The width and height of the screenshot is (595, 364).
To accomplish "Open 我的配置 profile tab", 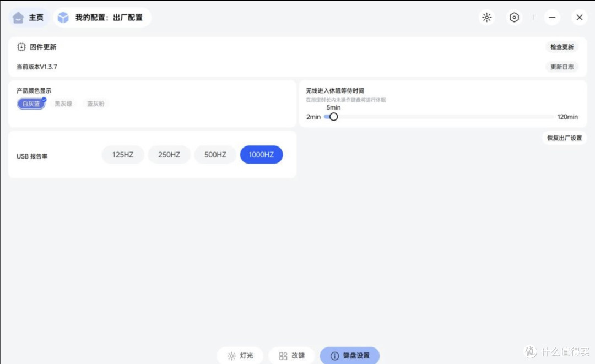I will pos(102,18).
